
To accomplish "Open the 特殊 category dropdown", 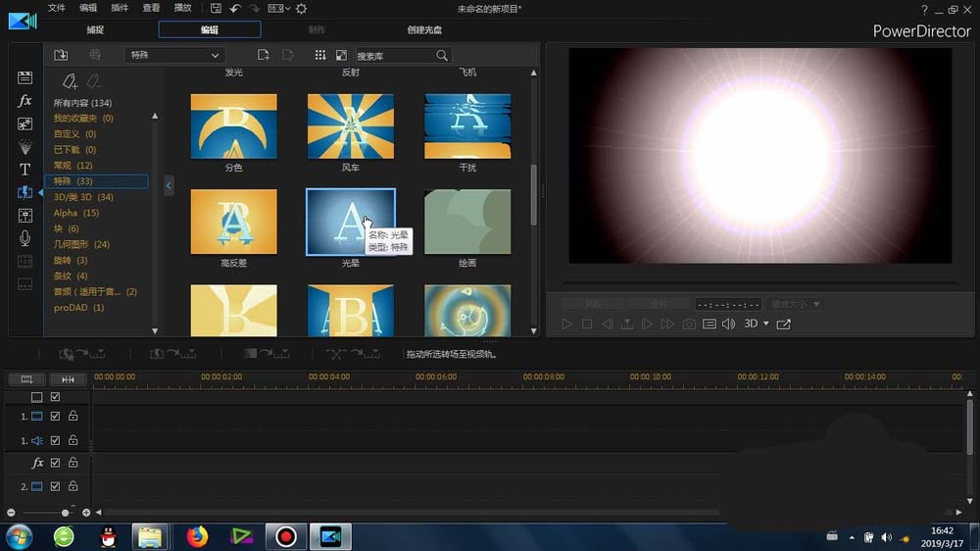I will coord(174,56).
